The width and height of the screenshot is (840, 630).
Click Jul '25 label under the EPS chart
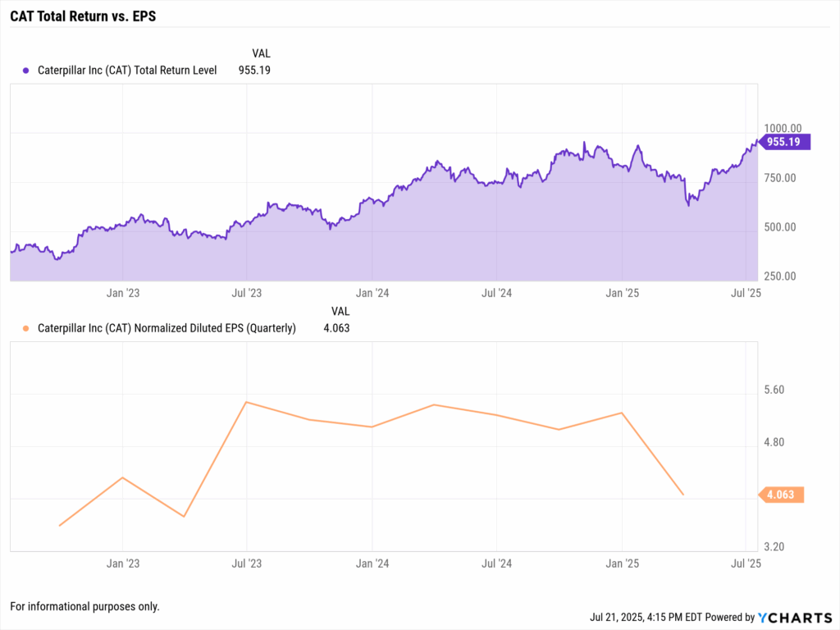[746, 564]
